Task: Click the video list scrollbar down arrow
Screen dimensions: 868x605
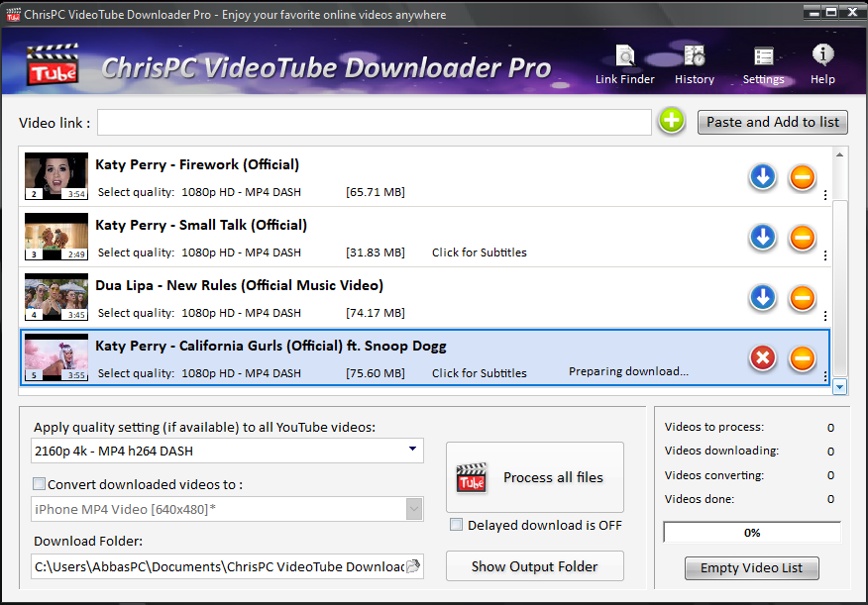Action: tap(840, 387)
